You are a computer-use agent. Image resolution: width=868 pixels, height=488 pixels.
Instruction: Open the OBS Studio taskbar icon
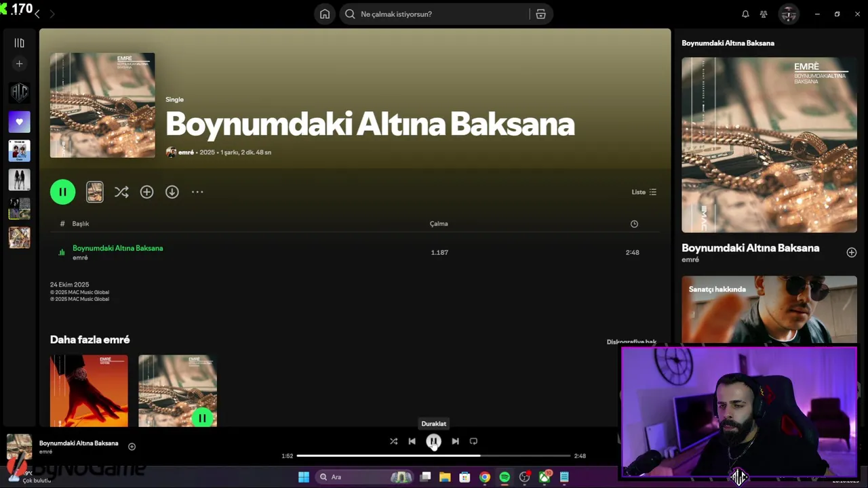pyautogui.click(x=524, y=477)
